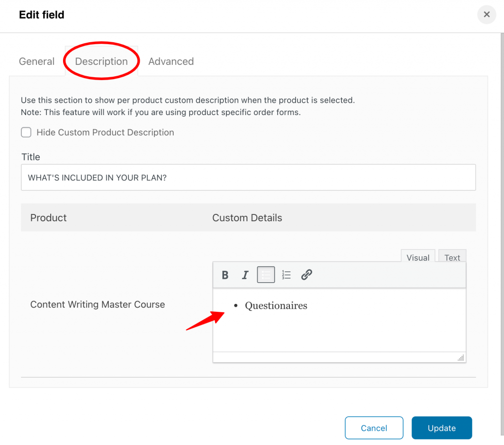Open the Advanced tab
Image resolution: width=504 pixels, height=445 pixels.
(x=171, y=61)
